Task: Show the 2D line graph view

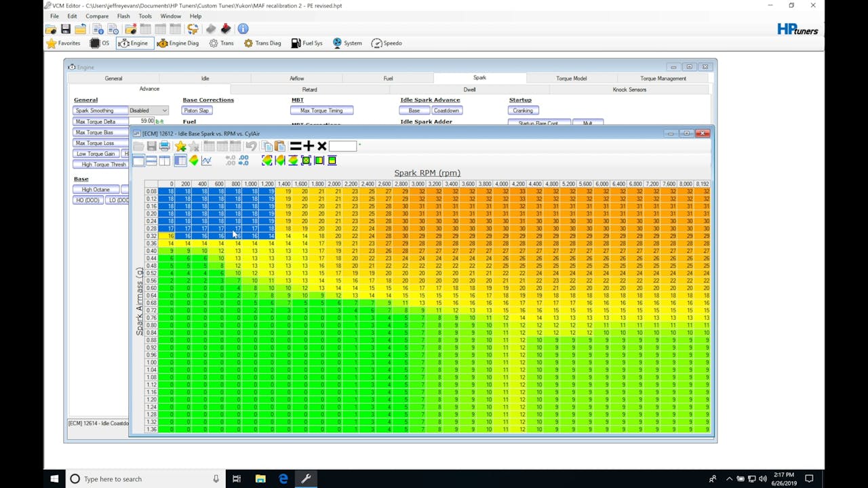Action: pos(206,161)
